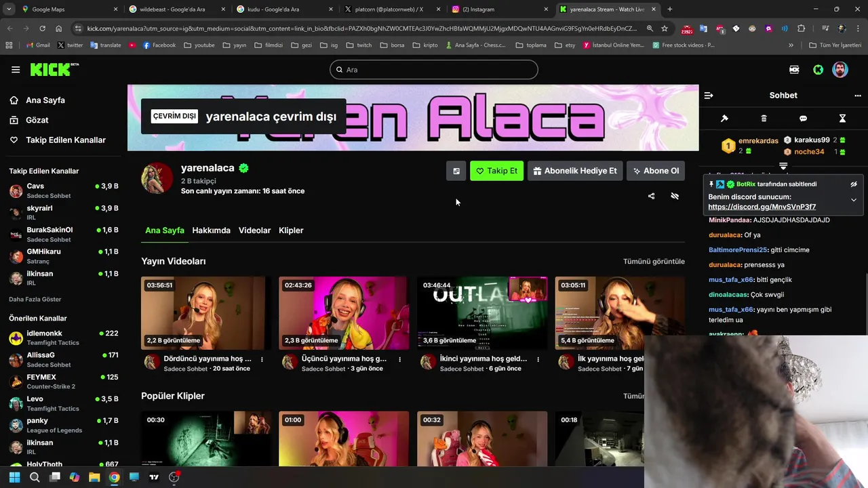This screenshot has width=868, height=488.
Task: Collapse the gift leaderboard with drawer handle
Action: 783,165
